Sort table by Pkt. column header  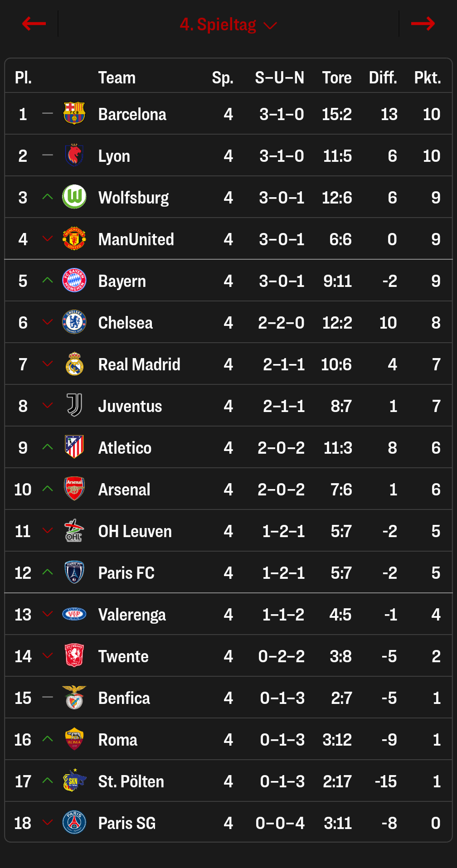[427, 78]
